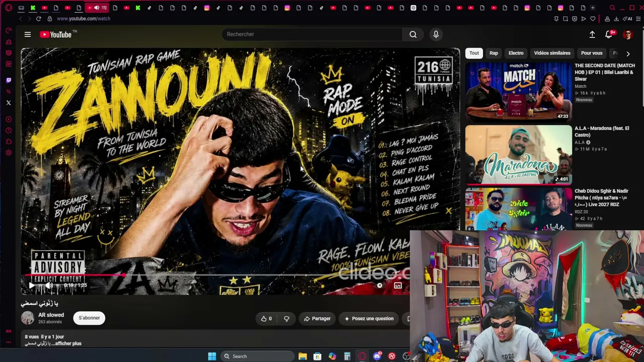Open the MATCH HOB video thumbnail
This screenshot has width=644, height=362.
tap(518, 92)
